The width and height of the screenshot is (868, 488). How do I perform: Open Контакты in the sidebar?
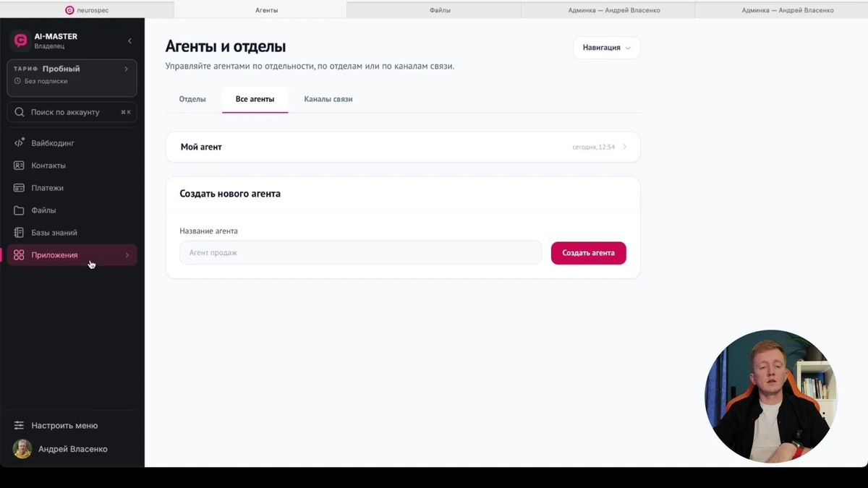click(x=72, y=166)
